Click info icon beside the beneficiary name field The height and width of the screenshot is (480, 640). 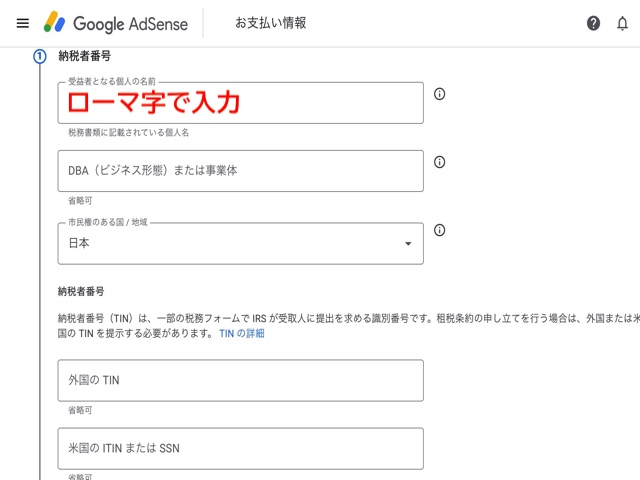[439, 94]
